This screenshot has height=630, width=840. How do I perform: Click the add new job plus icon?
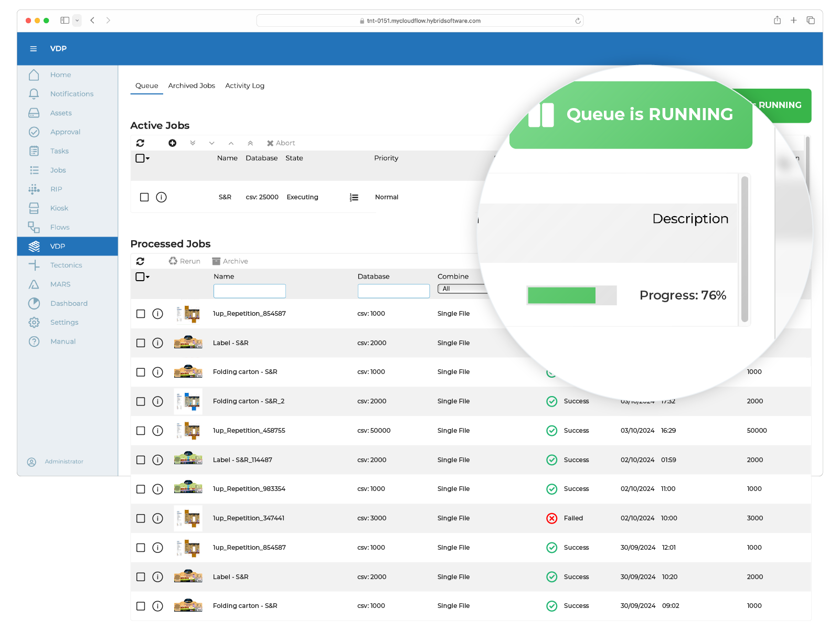click(172, 143)
